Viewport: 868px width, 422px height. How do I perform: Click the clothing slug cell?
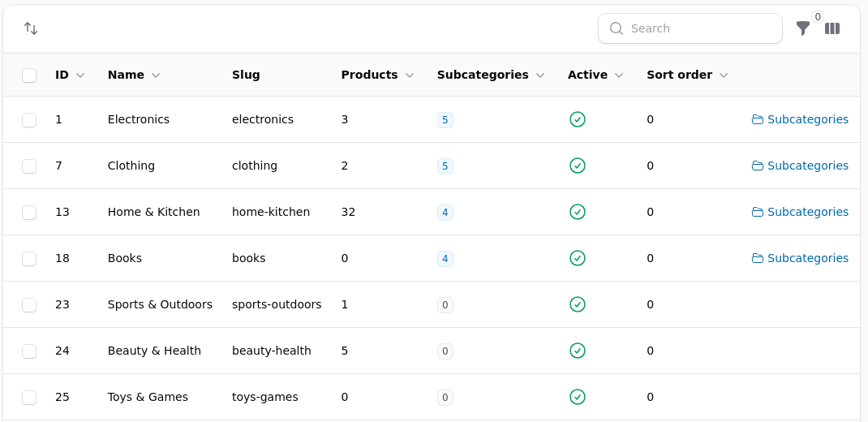click(255, 166)
